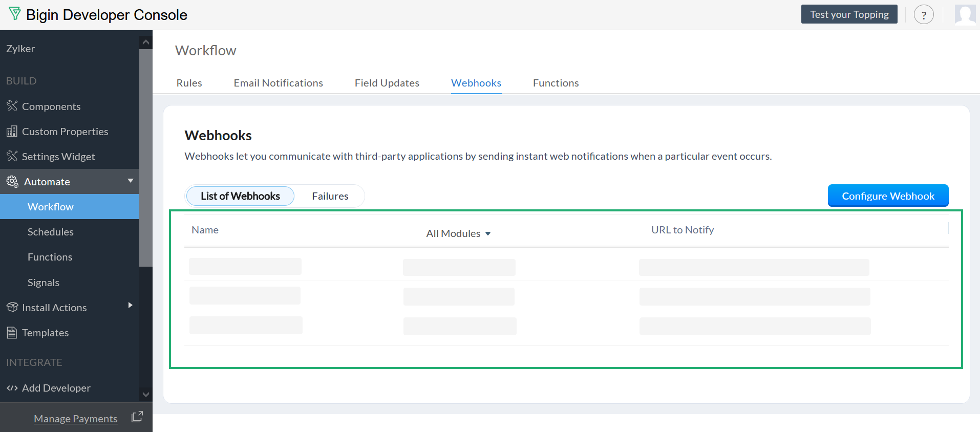The width and height of the screenshot is (980, 432).
Task: Click the Configure Webhook button
Action: pos(888,196)
